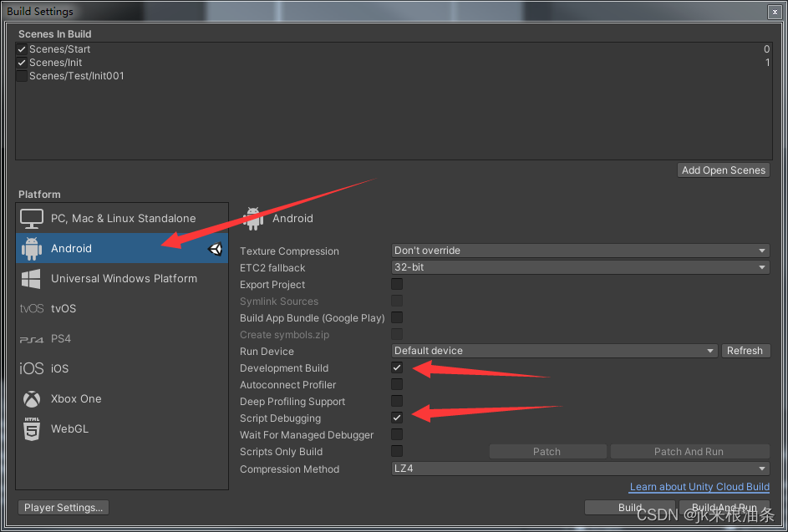Click the WebGL HTML5 shield icon
This screenshot has height=532, width=788.
(31, 428)
